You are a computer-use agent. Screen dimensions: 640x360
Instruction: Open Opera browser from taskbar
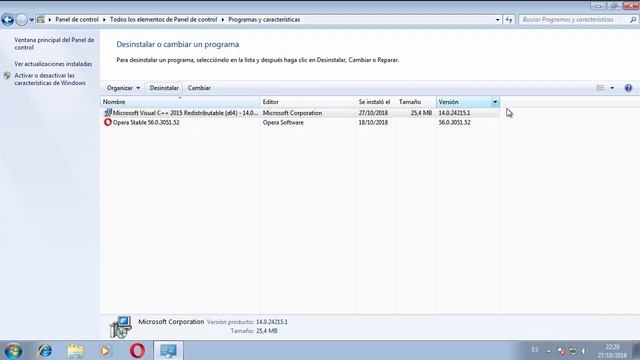[138, 351]
